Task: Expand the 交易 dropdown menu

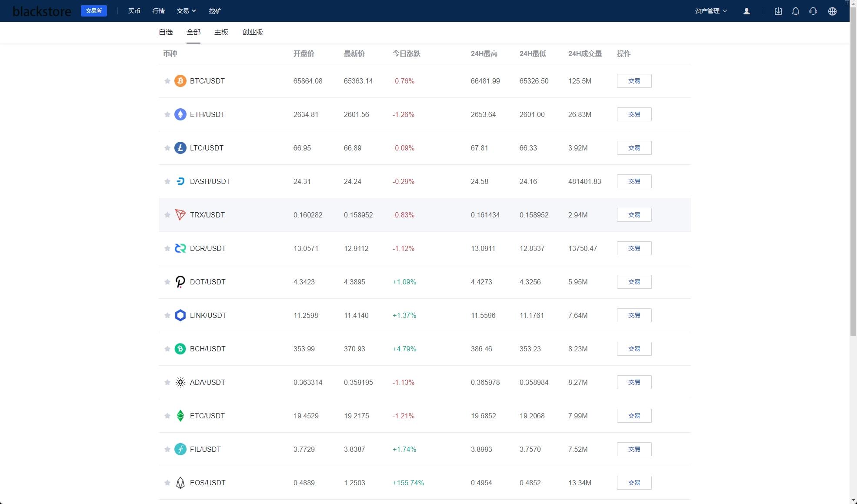Action: (186, 11)
